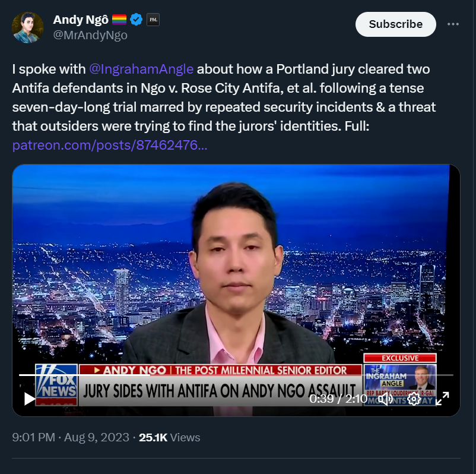Click the blue verified checkmark badge
The height and width of the screenshot is (474, 476).
pos(136,20)
